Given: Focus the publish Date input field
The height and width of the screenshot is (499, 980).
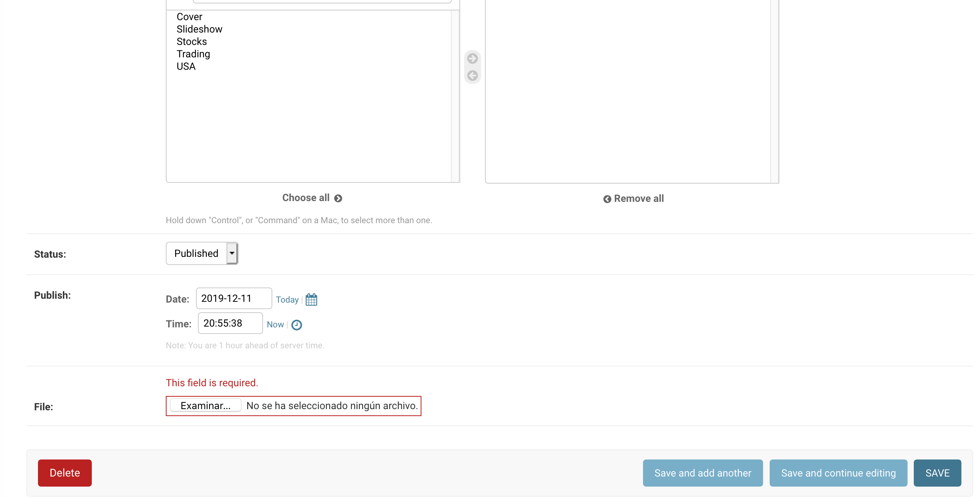Looking at the screenshot, I should tap(234, 298).
